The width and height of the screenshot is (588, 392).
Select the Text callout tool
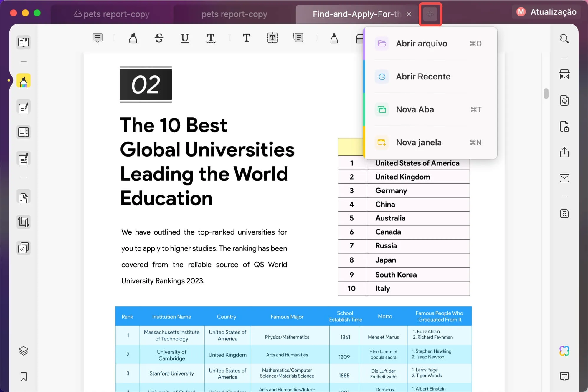point(298,38)
